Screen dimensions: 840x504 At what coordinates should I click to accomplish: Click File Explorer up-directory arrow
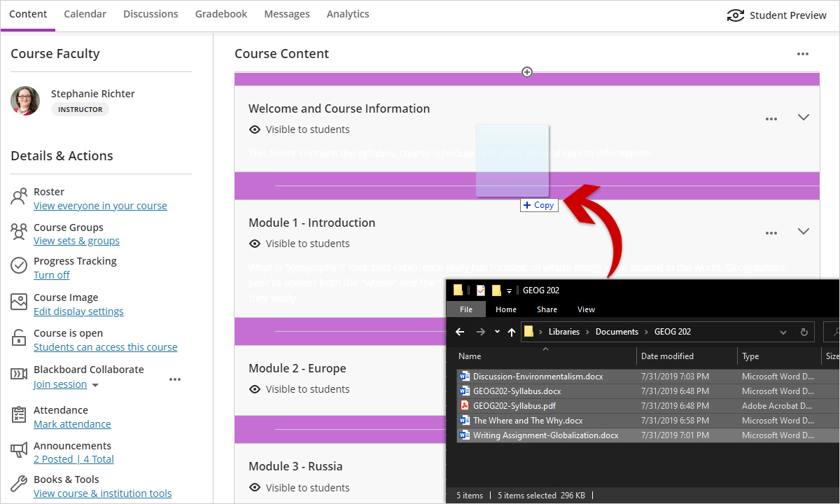coord(512,332)
